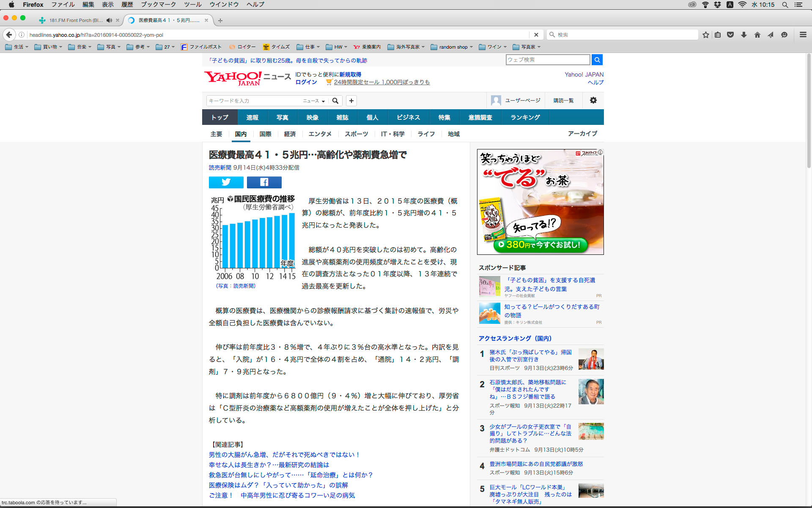Click Firefox bookmark star icon
Image resolution: width=812 pixels, height=508 pixels.
click(705, 35)
